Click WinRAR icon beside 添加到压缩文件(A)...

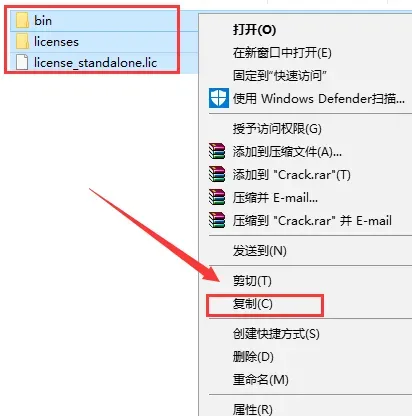tap(217, 151)
